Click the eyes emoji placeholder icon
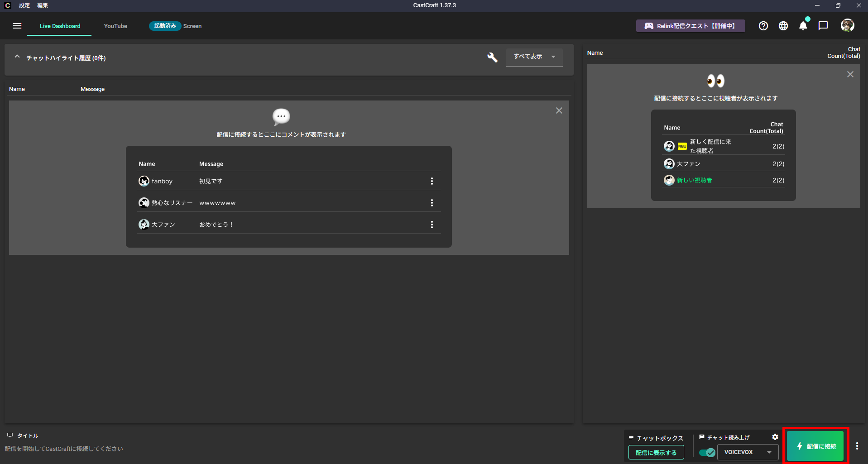This screenshot has width=868, height=464. point(716,81)
